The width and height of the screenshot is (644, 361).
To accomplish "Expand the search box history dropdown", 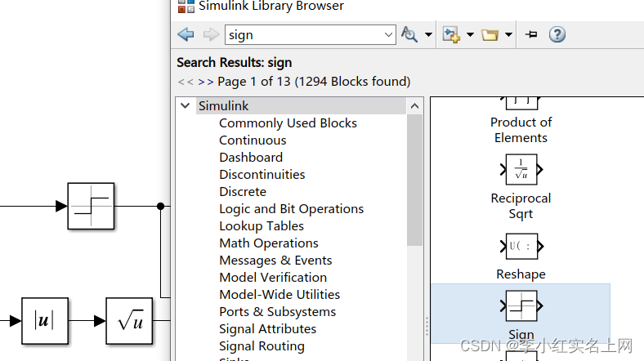I will point(388,35).
